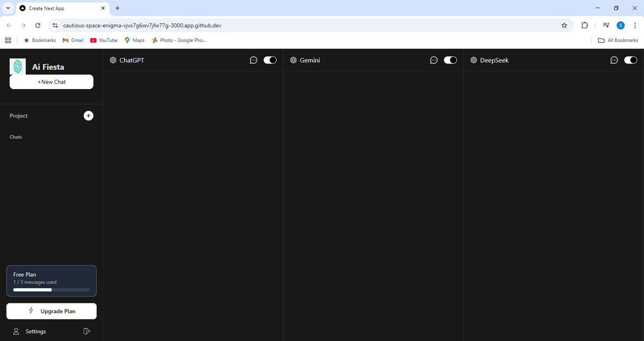The image size is (644, 341).
Task: Click the ChatGPT column name
Action: (131, 60)
